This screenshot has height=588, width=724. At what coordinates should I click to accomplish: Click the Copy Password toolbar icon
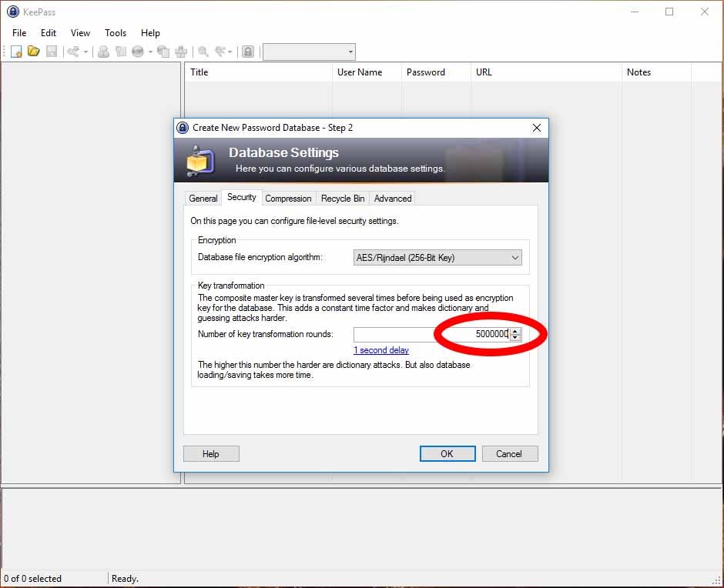[120, 52]
